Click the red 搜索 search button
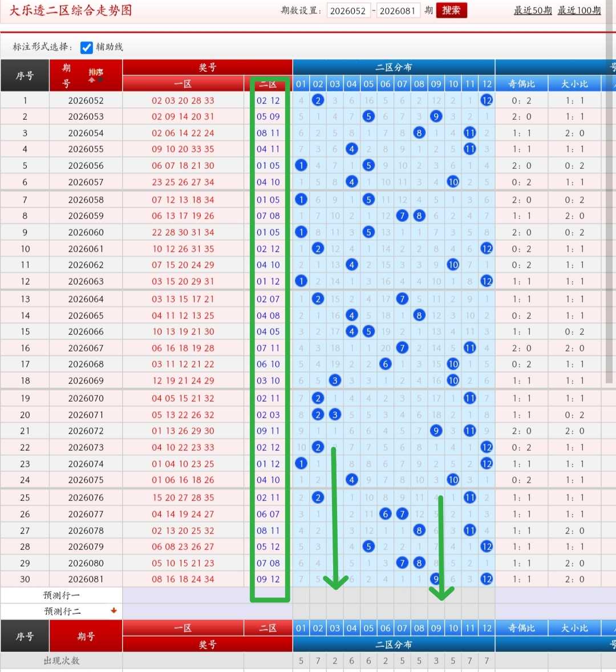 (x=451, y=10)
